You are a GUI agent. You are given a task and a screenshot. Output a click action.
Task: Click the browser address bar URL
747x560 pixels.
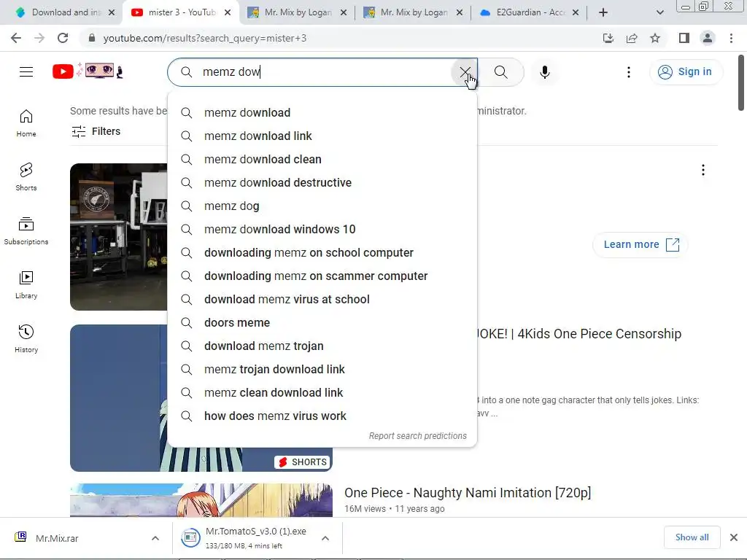point(205,38)
